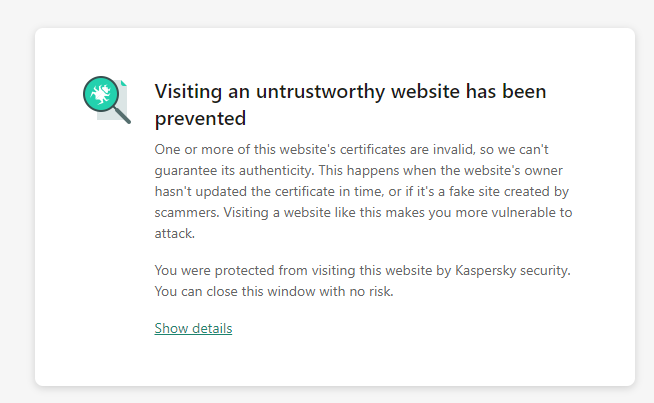Open the Show details link
This screenshot has height=403, width=654.
[193, 328]
